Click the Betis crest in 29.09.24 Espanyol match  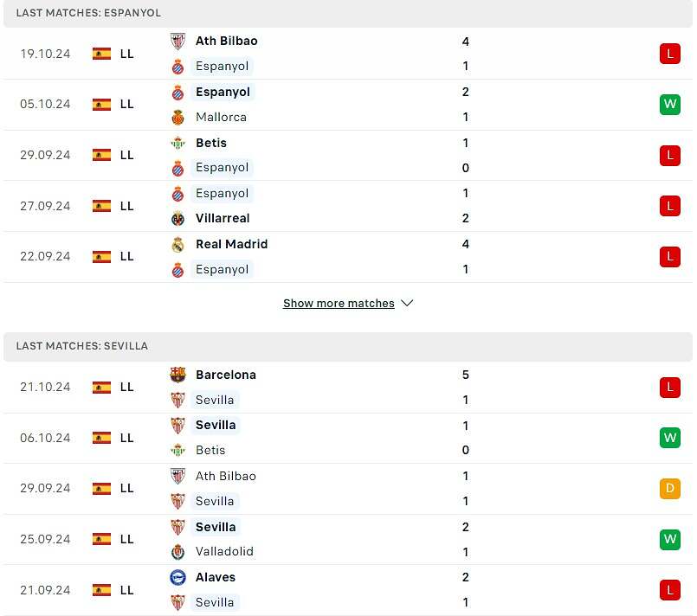click(x=177, y=143)
